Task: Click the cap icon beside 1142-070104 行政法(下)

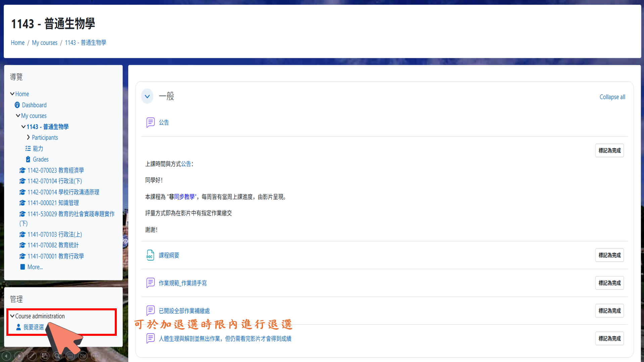Action: click(22, 181)
